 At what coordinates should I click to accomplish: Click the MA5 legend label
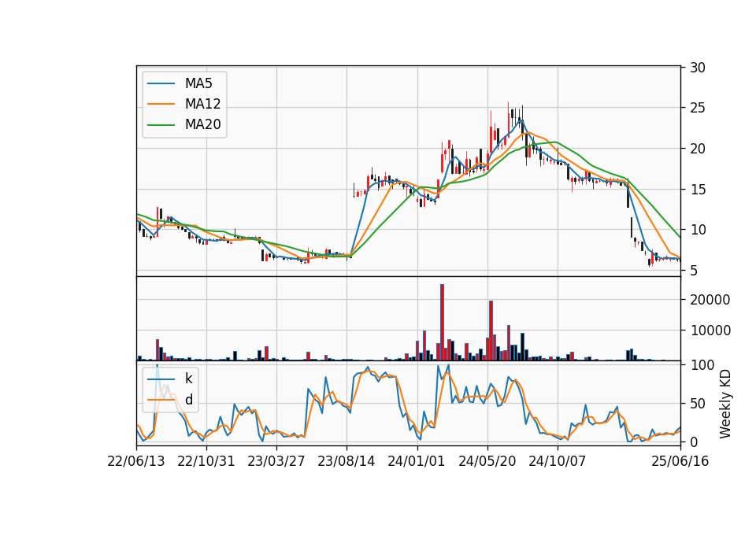198,83
